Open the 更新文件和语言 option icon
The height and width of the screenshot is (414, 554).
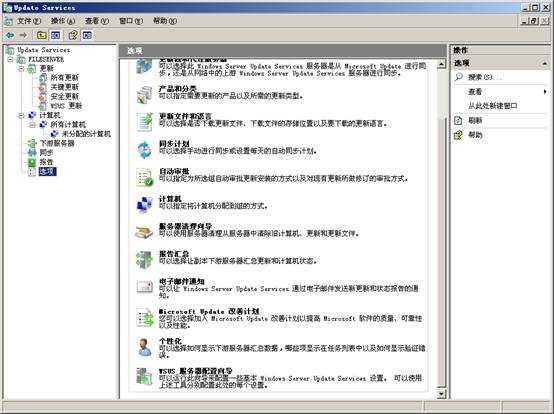[x=144, y=122]
